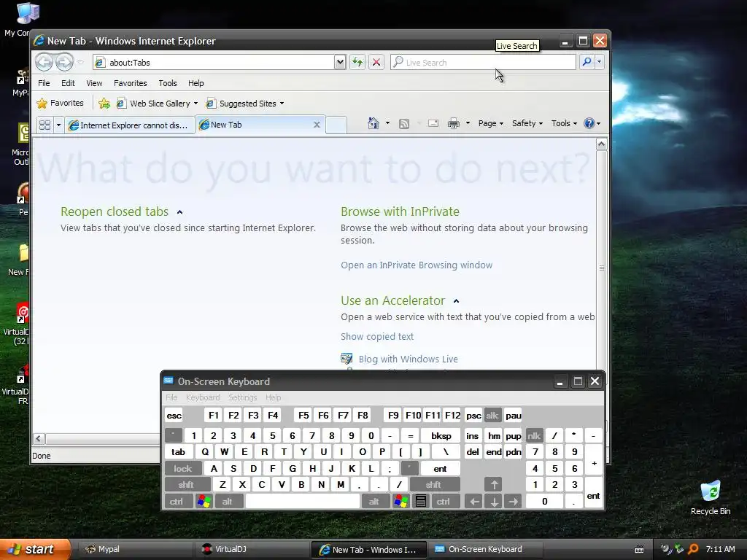Screen dimensions: 747x560
Task: Open Settings menu in On-Screen Keyboard
Action: click(x=242, y=397)
